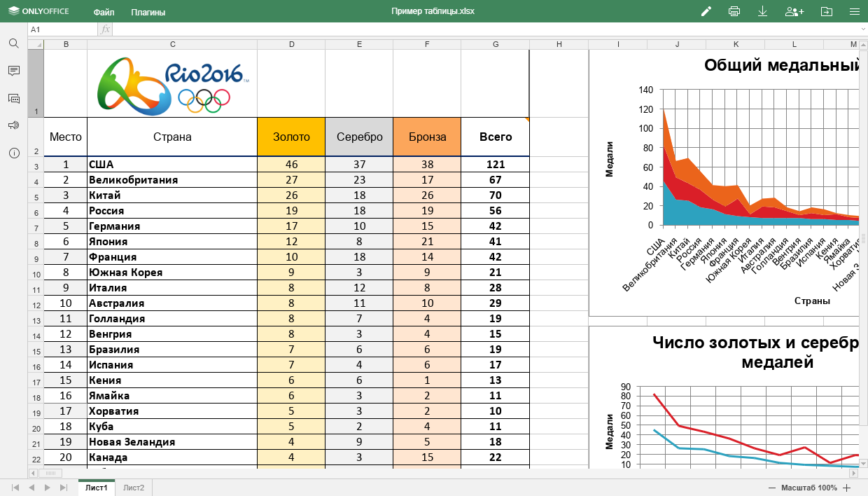Image resolution: width=868 pixels, height=496 pixels.
Task: Click the select-all corner of grid
Action: click(x=36, y=44)
